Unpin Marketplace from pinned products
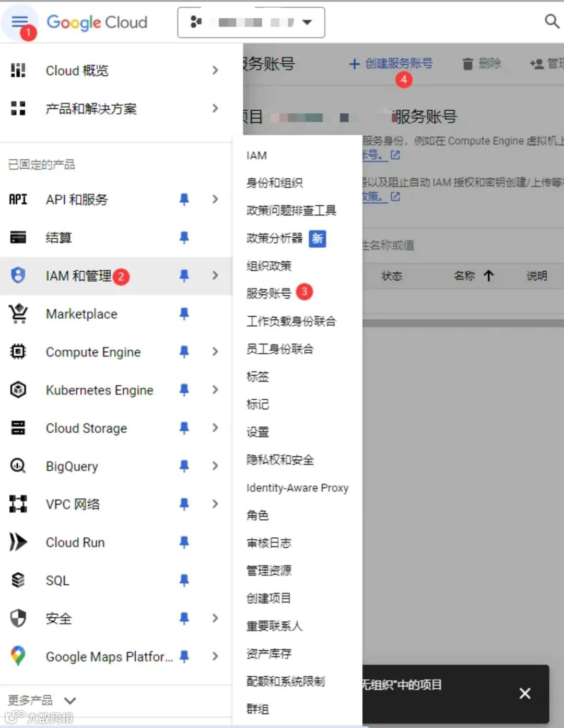Screen dimensions: 564x728 coord(184,314)
